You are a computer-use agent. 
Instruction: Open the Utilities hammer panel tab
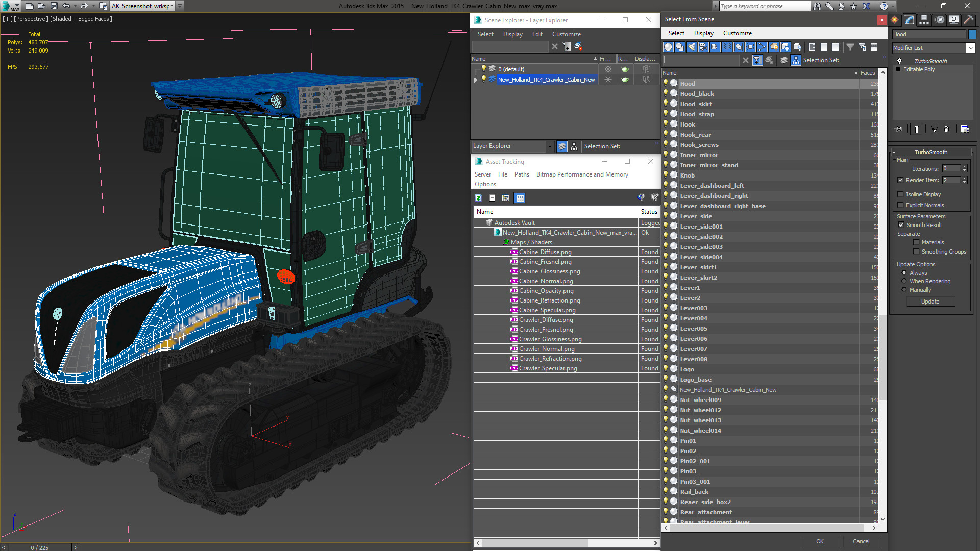click(968, 20)
